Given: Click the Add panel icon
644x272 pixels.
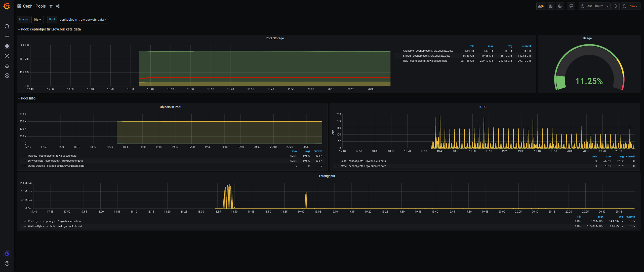Looking at the screenshot, I should click(x=541, y=6).
